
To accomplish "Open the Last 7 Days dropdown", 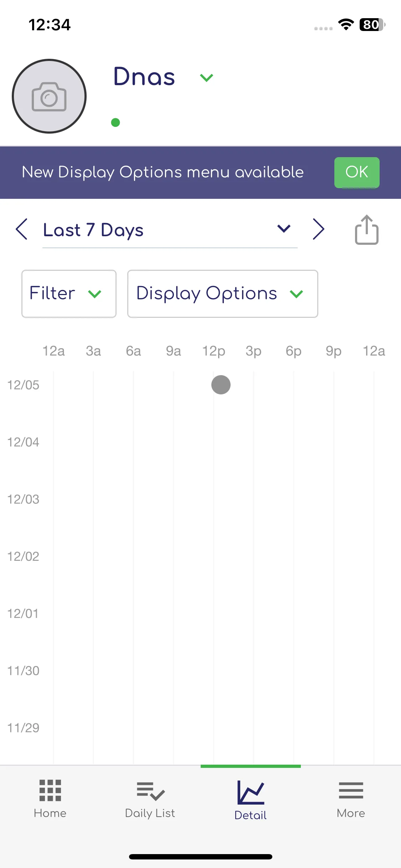I will point(170,230).
